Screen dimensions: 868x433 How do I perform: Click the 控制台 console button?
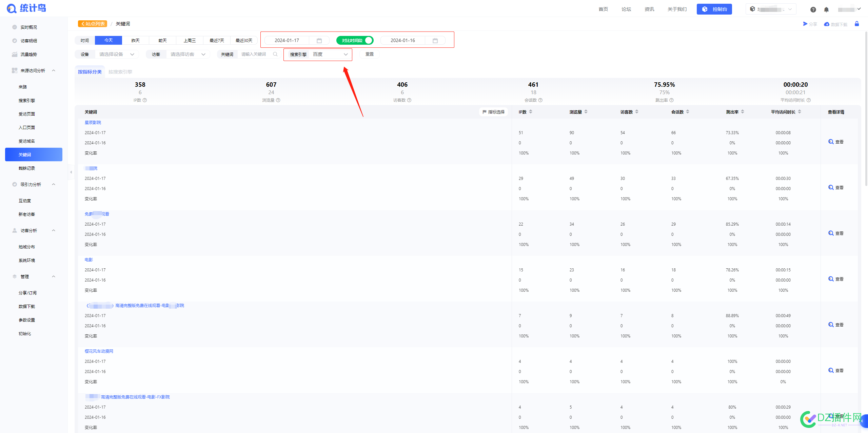pos(714,9)
